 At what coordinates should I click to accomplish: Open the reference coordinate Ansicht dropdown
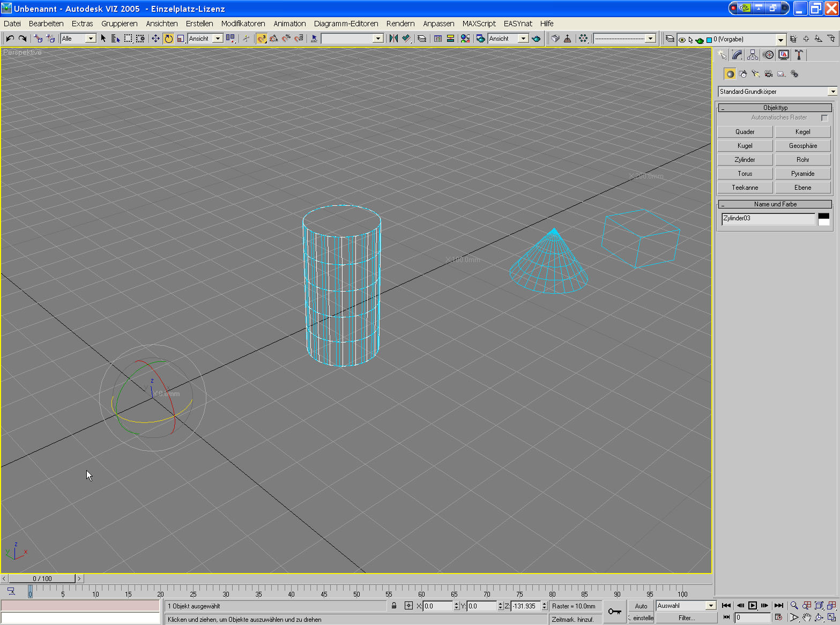click(x=205, y=39)
